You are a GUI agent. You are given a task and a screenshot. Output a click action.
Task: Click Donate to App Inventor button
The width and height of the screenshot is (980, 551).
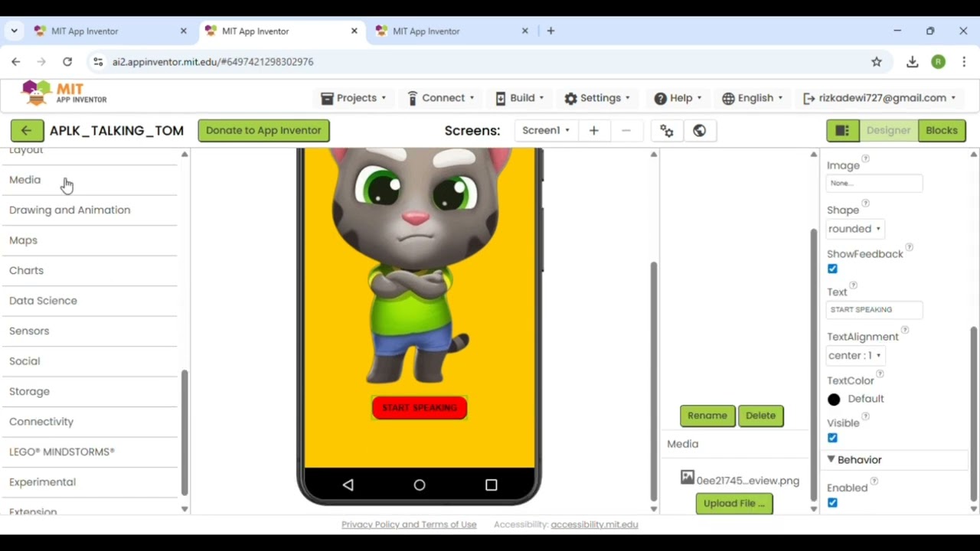pyautogui.click(x=263, y=130)
